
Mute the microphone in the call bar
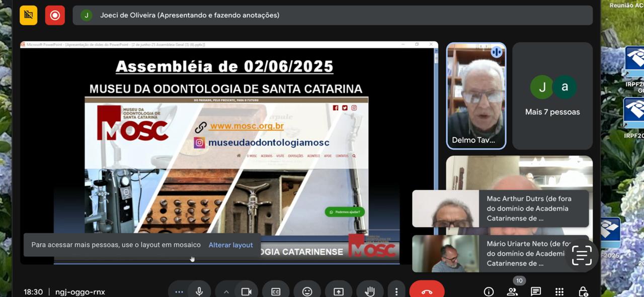(x=200, y=291)
